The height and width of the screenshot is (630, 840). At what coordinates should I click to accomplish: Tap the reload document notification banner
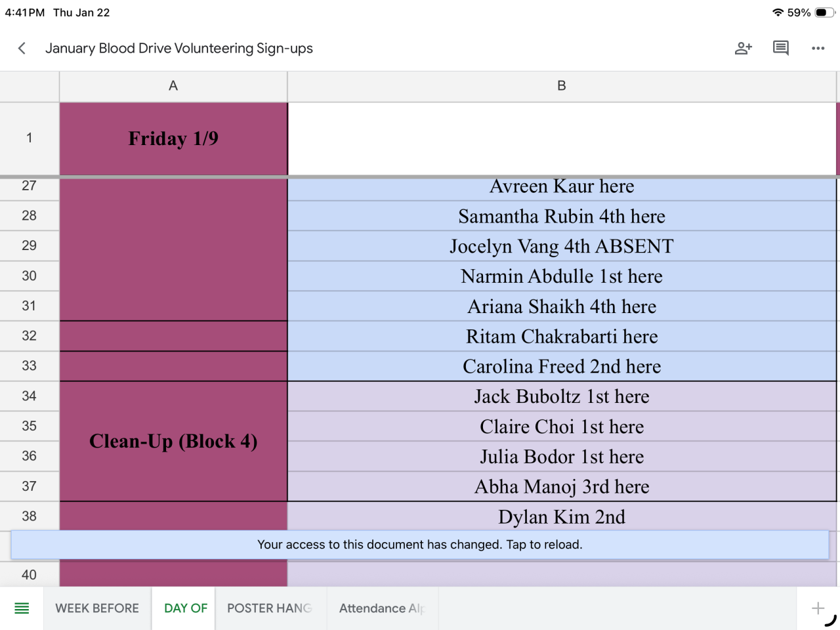[420, 545]
